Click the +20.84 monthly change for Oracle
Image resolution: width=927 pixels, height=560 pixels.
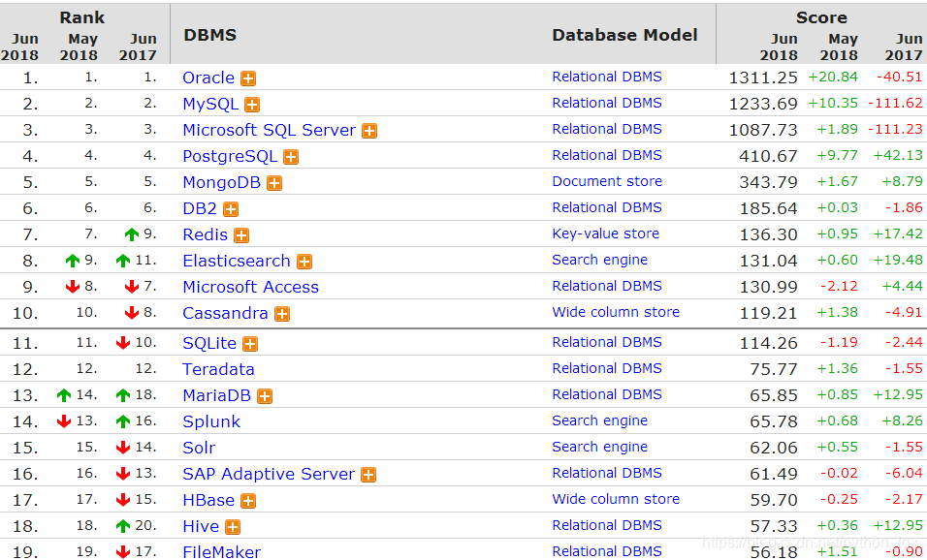[x=832, y=78]
